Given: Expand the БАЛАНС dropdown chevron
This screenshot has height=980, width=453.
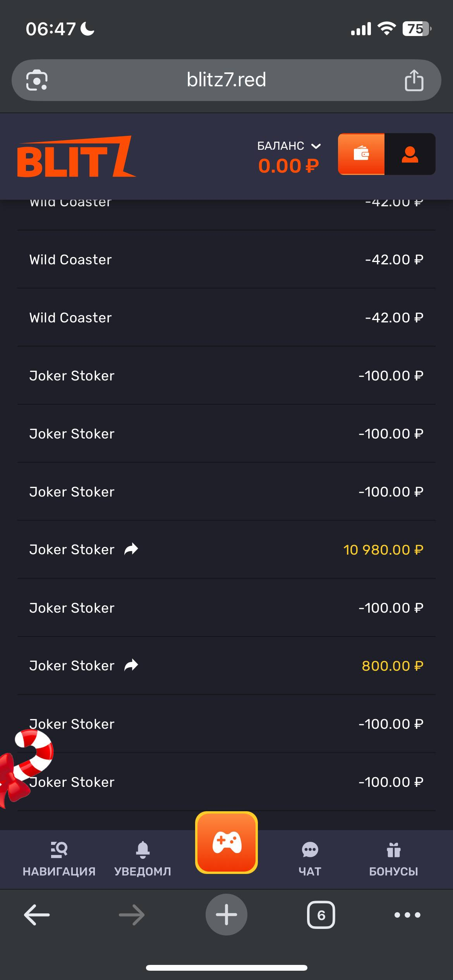Looking at the screenshot, I should tap(316, 146).
